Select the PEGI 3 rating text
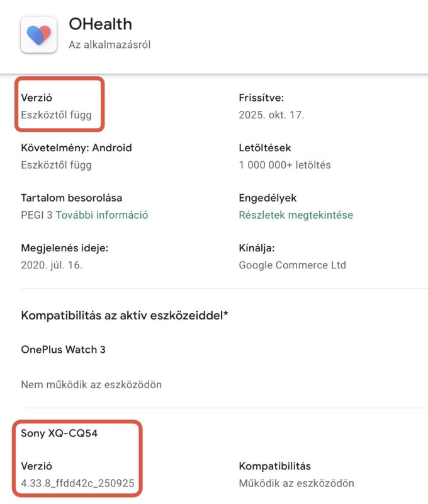The height and width of the screenshot is (504, 428). (x=37, y=215)
